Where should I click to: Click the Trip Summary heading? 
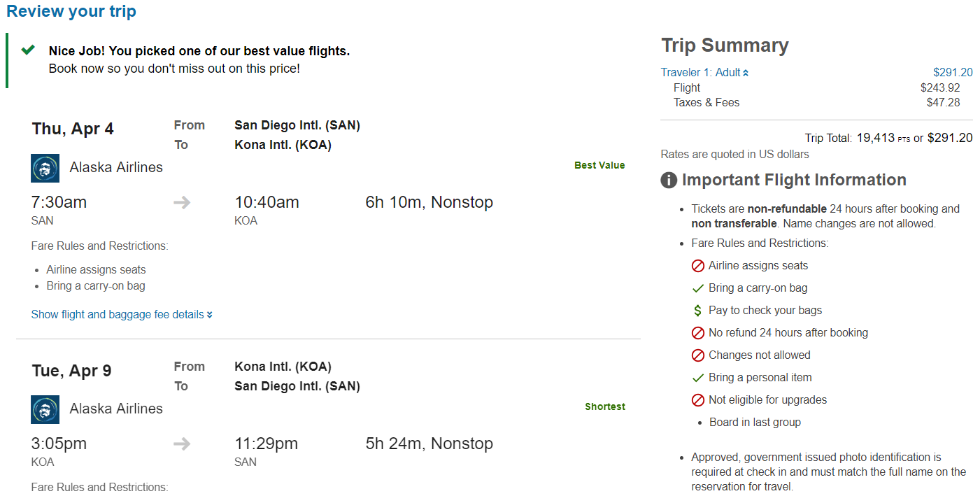[725, 45]
